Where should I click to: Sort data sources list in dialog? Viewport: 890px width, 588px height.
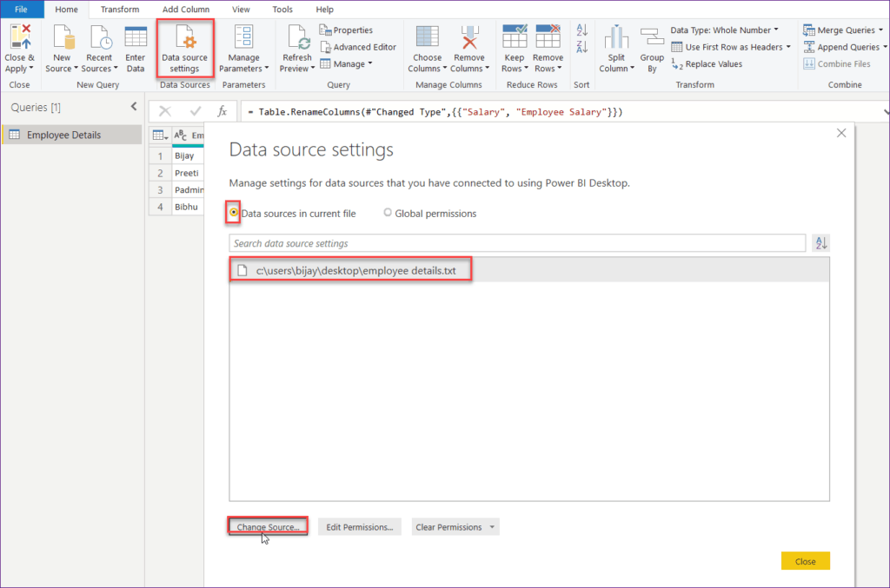821,243
